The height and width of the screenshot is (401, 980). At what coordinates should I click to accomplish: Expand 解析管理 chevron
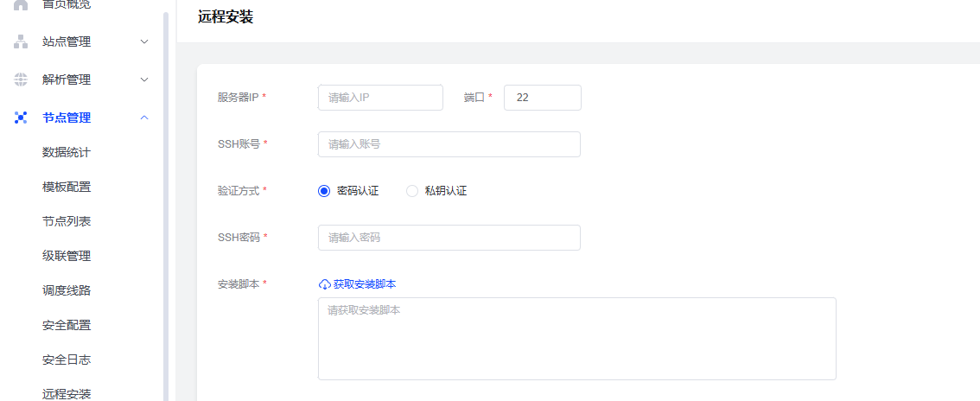144,80
